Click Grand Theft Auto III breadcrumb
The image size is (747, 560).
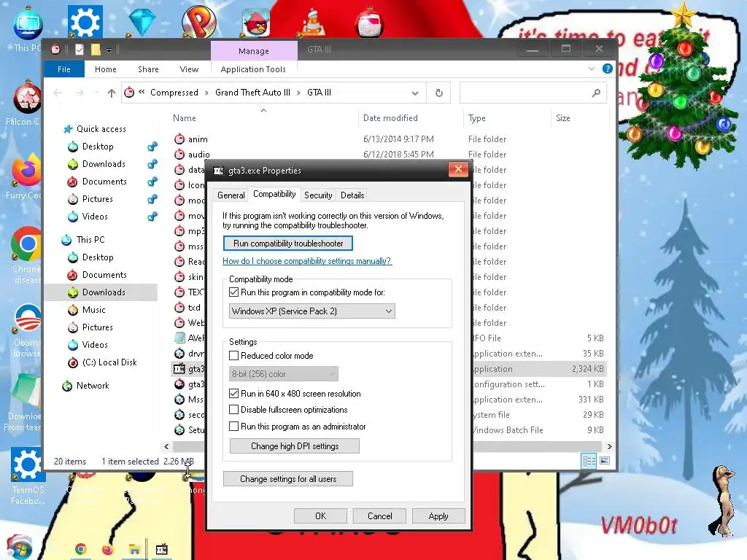click(252, 93)
